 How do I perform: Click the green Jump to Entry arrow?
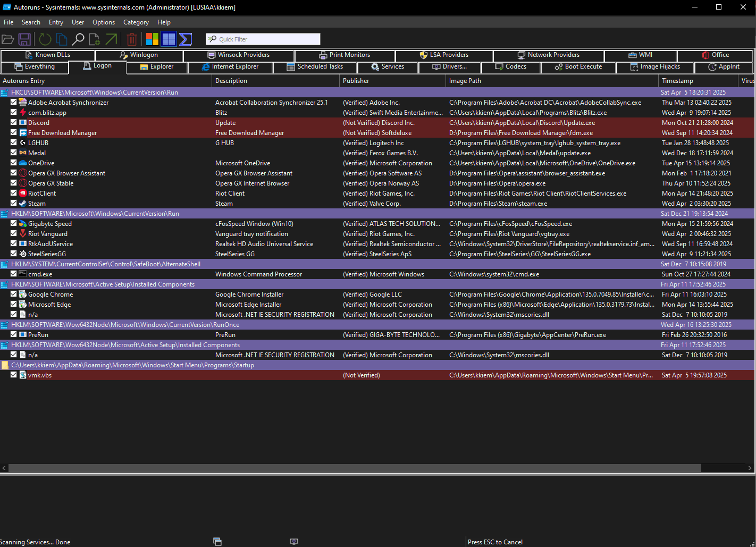[111, 39]
